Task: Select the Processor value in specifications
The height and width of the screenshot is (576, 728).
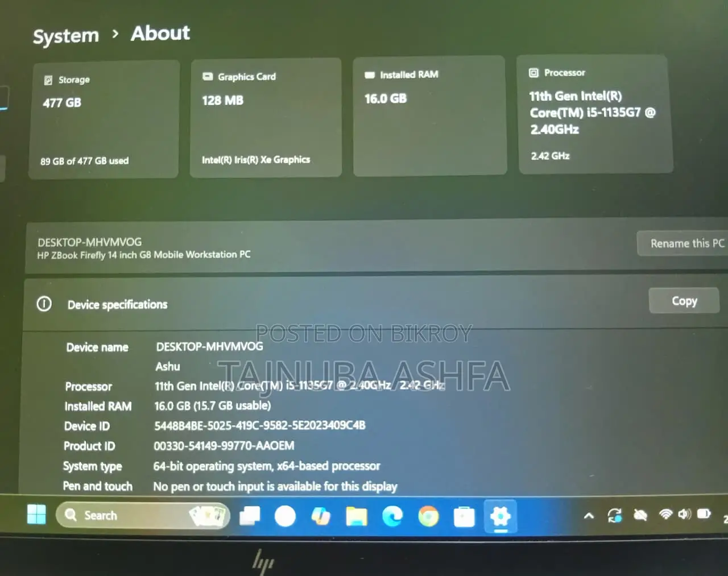Action: [x=300, y=386]
